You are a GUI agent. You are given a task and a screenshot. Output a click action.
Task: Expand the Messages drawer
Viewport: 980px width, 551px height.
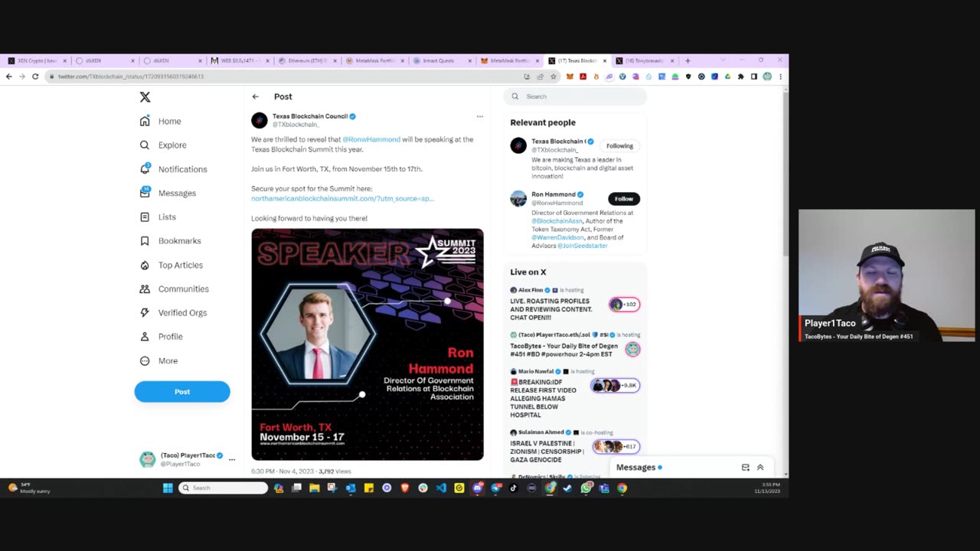(760, 468)
